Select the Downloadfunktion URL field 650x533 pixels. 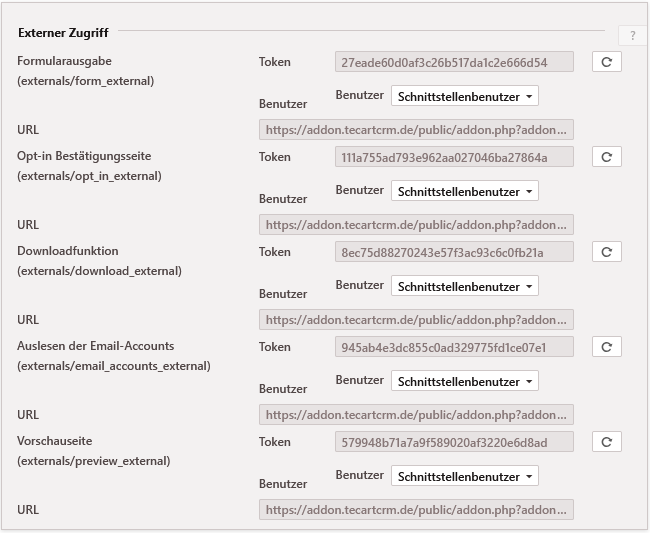416,320
